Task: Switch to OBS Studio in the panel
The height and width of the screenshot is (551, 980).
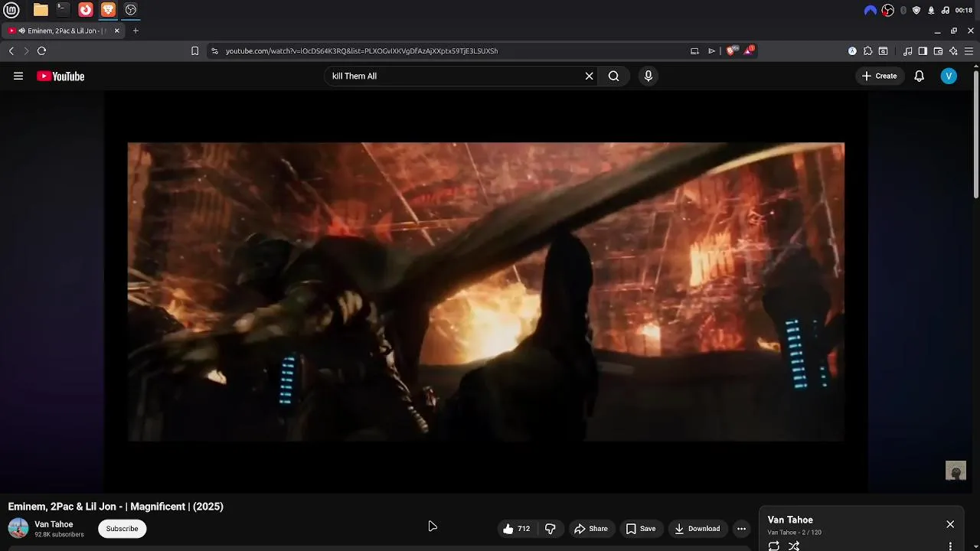Action: pos(131,10)
